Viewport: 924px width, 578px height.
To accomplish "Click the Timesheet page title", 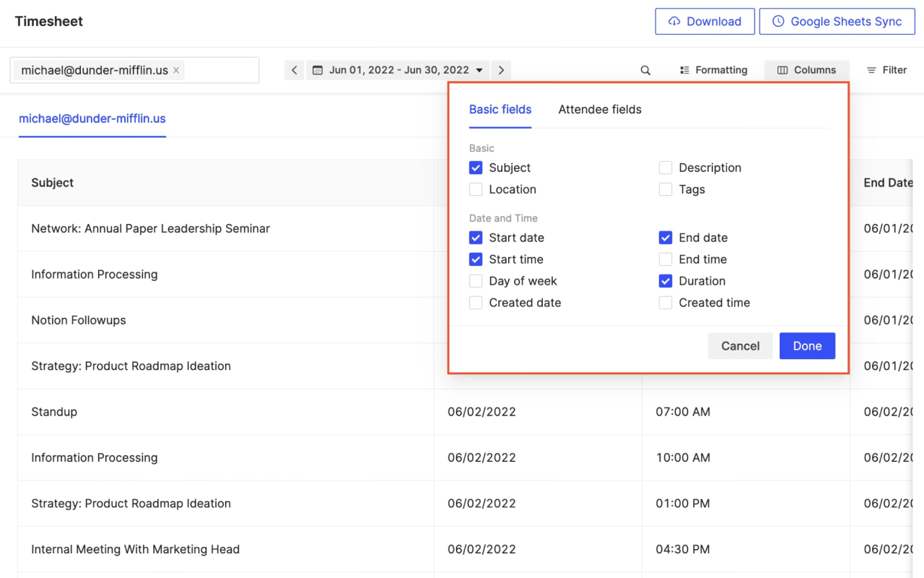I will [49, 21].
